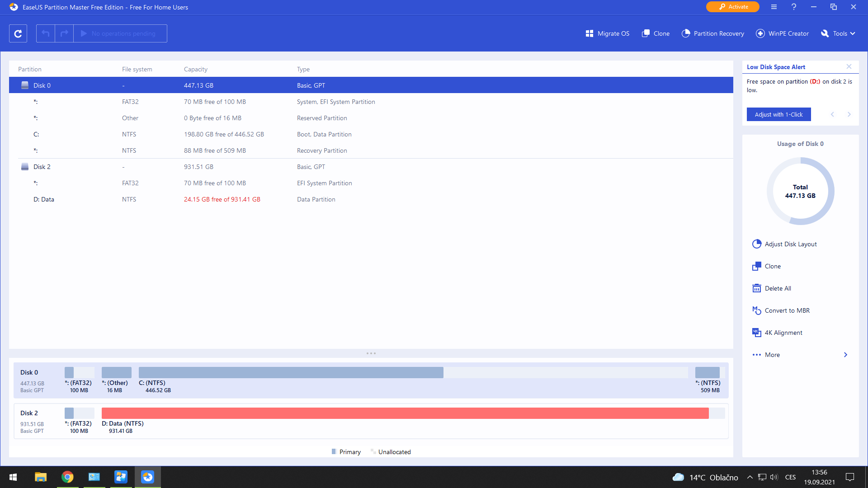868x488 pixels.
Task: Select Convert to MBR action
Action: pyautogui.click(x=787, y=310)
